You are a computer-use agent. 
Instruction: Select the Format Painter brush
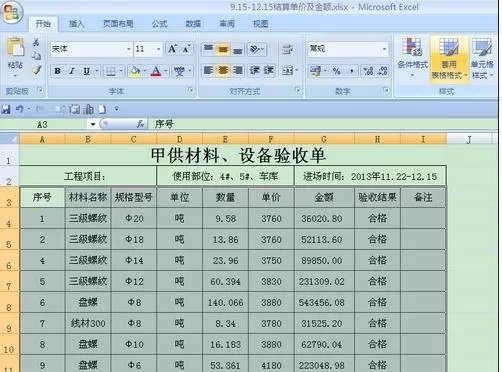(36, 70)
